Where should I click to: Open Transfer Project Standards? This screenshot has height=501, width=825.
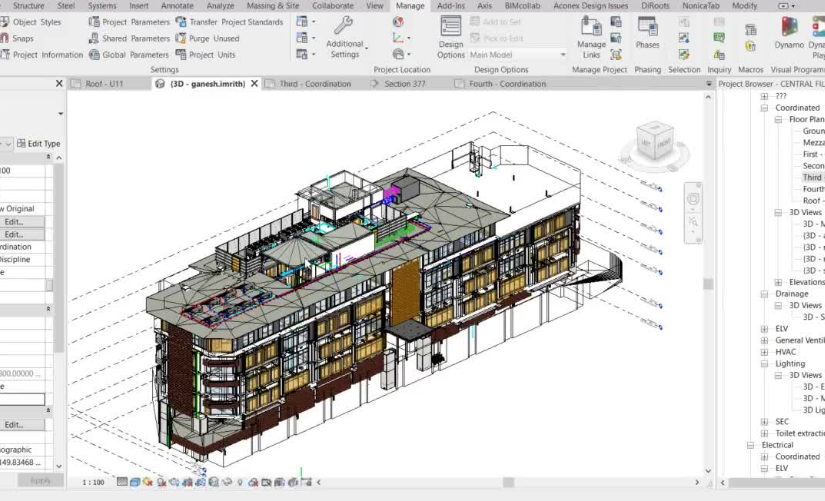(229, 22)
